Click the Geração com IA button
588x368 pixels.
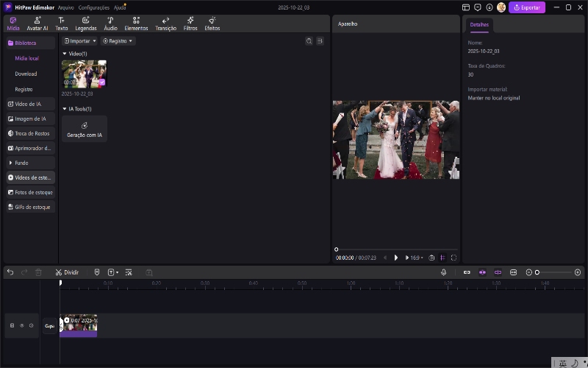(x=85, y=129)
